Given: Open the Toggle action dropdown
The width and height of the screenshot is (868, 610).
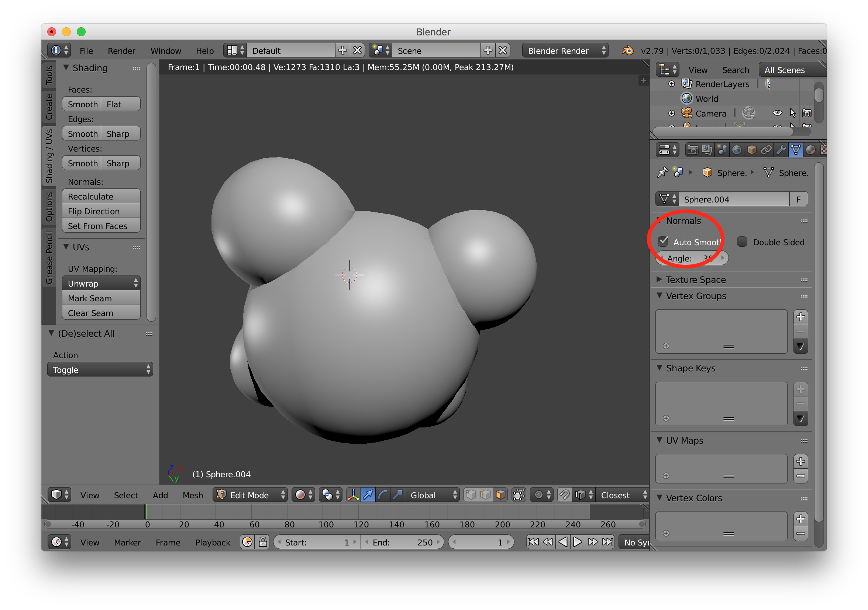Looking at the screenshot, I should pyautogui.click(x=100, y=370).
